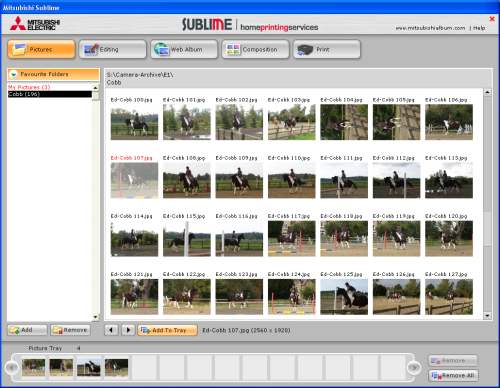Select thumbnail Ed-Cobb 126.jpg
This screenshot has width=500, height=388.
(396, 297)
